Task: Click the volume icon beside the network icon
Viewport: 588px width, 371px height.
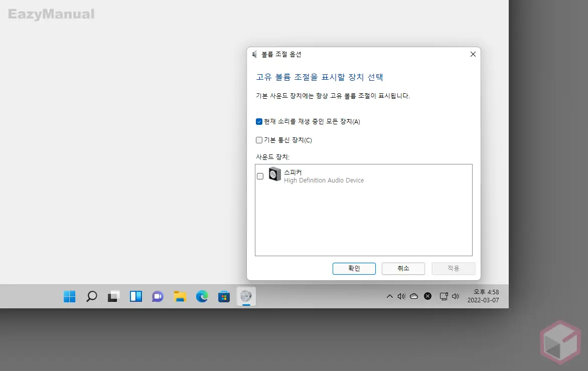Action: tap(455, 296)
